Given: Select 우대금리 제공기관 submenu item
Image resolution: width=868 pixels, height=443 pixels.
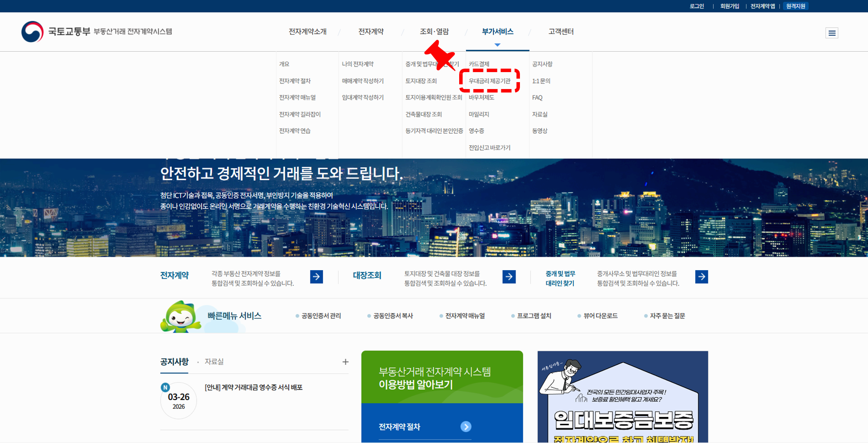Looking at the screenshot, I should (x=490, y=81).
